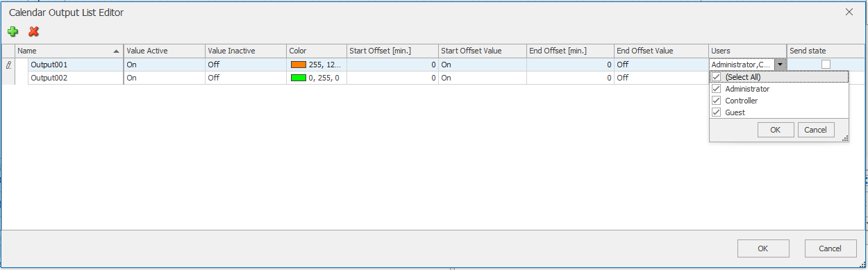The image size is (868, 270).
Task: Click Value Active 'On' cell of Output002
Action: (x=164, y=78)
